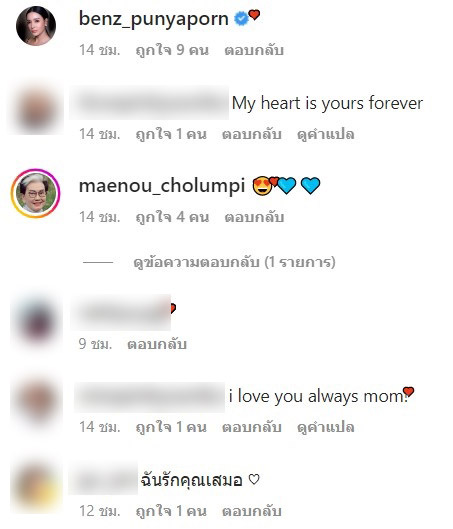Translate the 'My heart is yours forever' comment
Screen dimensions: 453x529
pyautogui.click(x=325, y=134)
